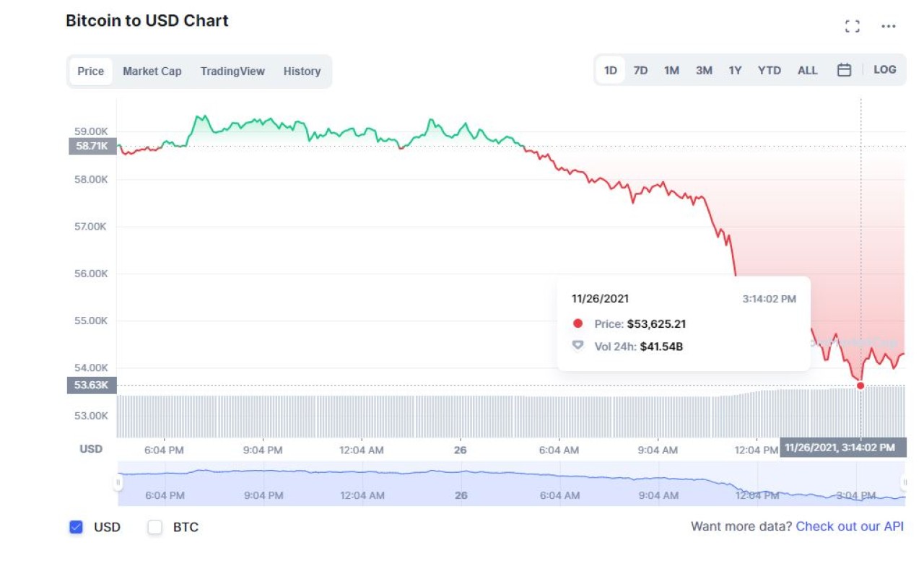Select the 1Y time range

[x=735, y=69]
